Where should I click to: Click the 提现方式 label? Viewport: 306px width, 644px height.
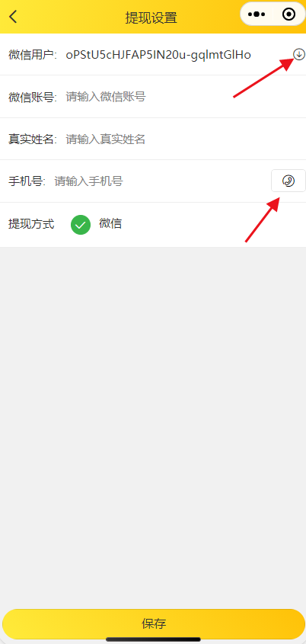tap(31, 224)
